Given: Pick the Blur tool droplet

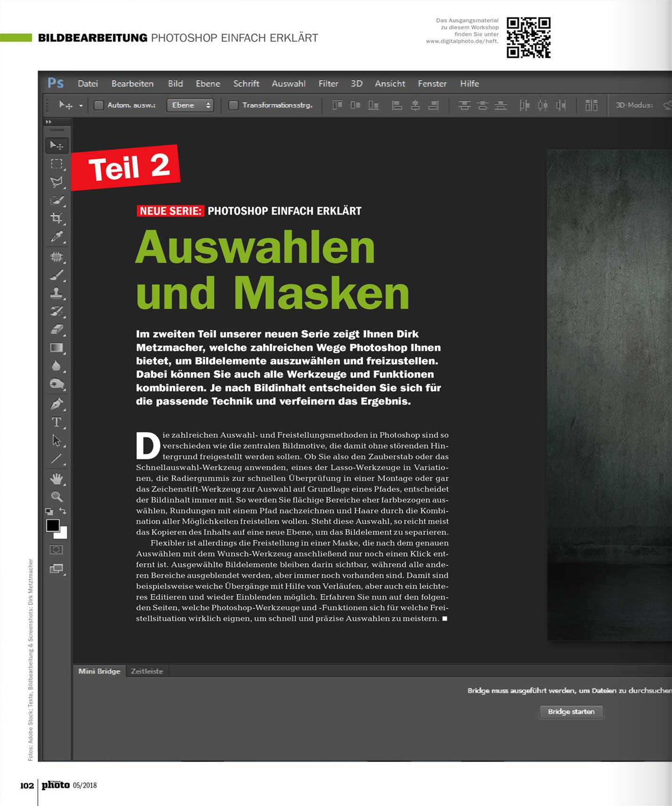Looking at the screenshot, I should click(x=57, y=366).
